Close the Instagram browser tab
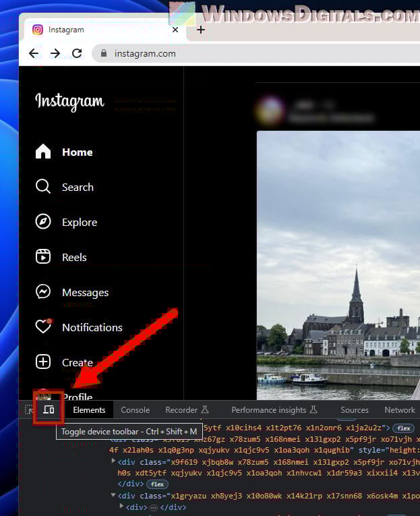The height and width of the screenshot is (516, 420). pos(175,30)
